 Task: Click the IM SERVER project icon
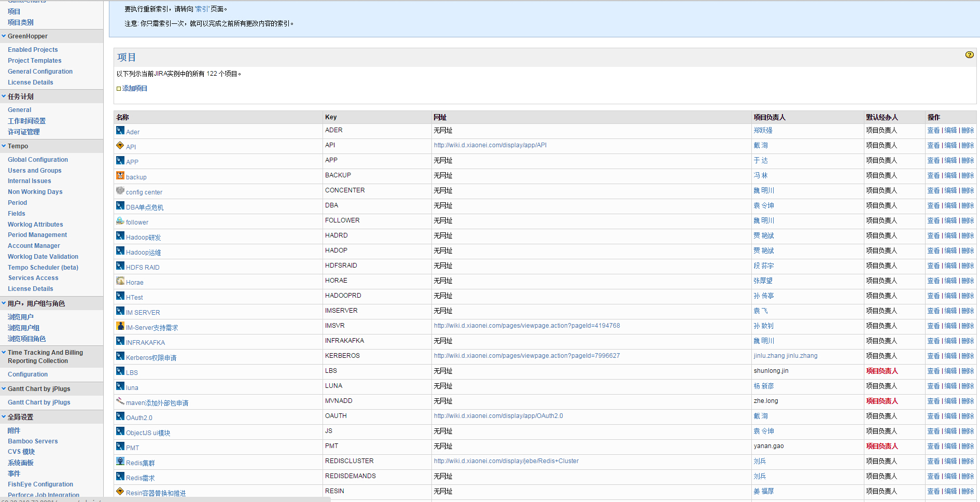(120, 311)
